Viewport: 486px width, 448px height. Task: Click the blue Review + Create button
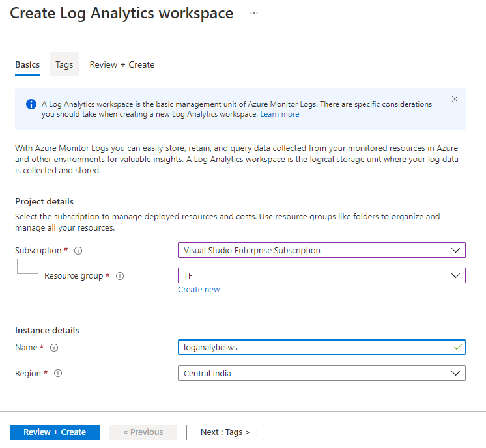pos(55,432)
